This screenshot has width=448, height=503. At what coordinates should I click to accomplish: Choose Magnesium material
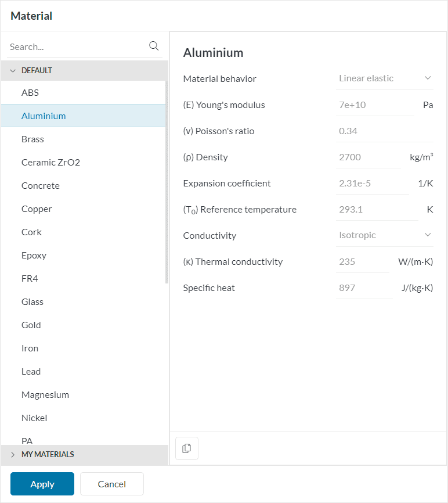[x=45, y=395]
